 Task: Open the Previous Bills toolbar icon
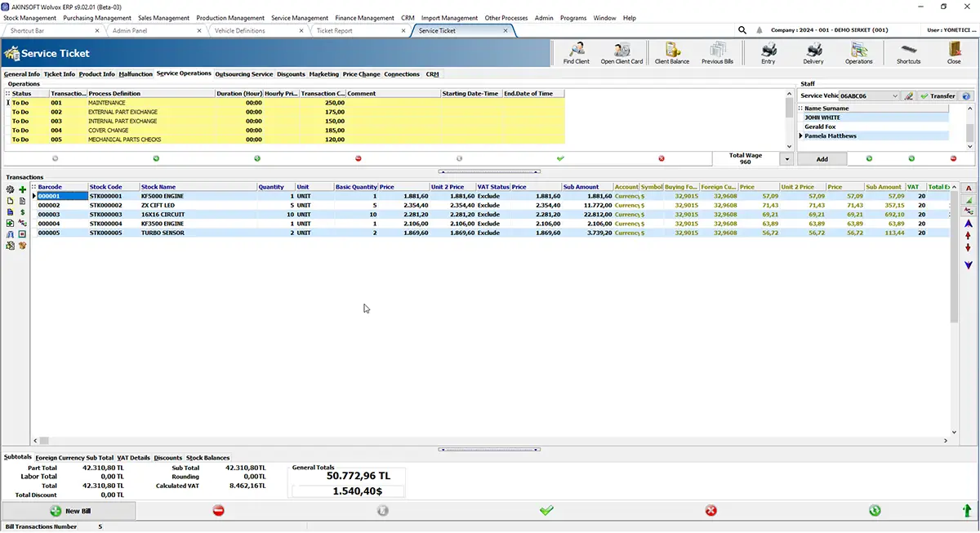718,53
